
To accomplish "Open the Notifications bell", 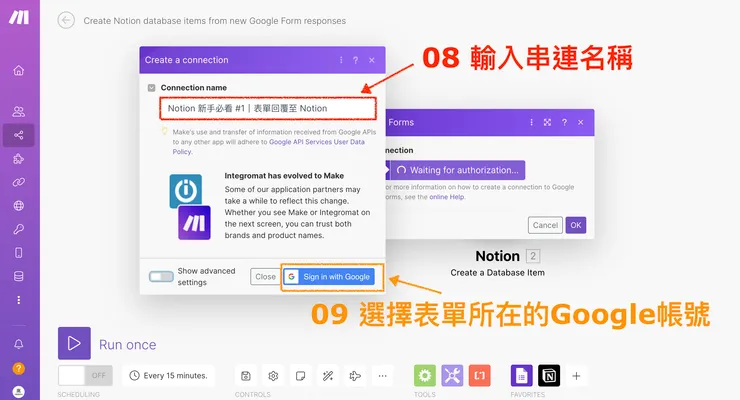I will pyautogui.click(x=18, y=344).
